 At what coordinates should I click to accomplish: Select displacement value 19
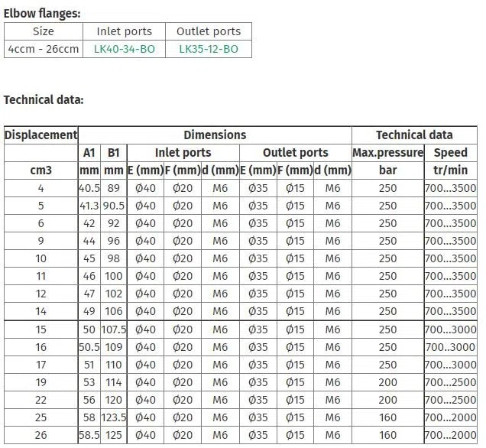[x=41, y=382]
